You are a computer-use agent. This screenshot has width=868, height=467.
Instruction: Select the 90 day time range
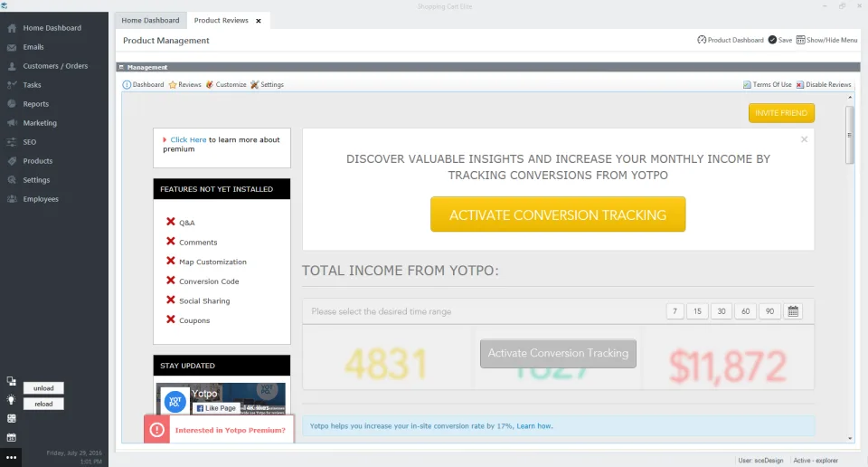(769, 311)
